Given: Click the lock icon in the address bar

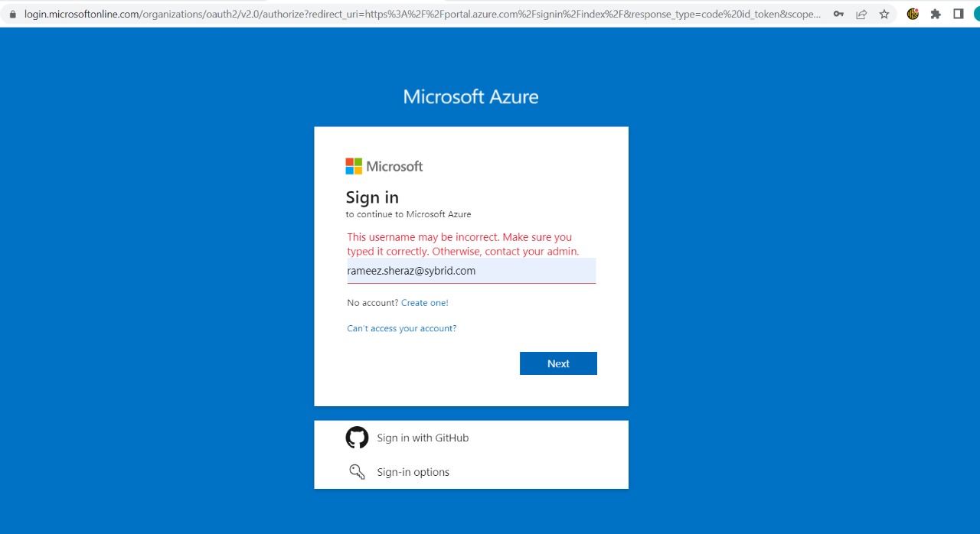Looking at the screenshot, I should (12, 14).
